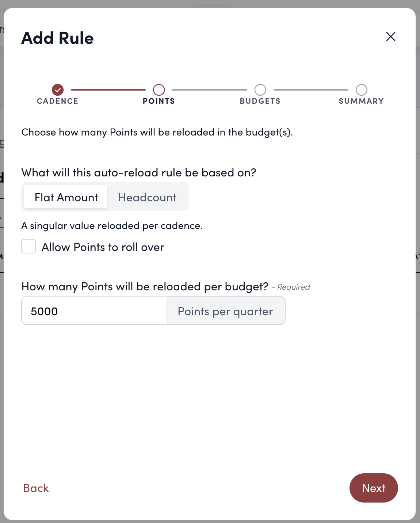
Task: Click the "How many Points will be reloaded" label
Action: (145, 287)
